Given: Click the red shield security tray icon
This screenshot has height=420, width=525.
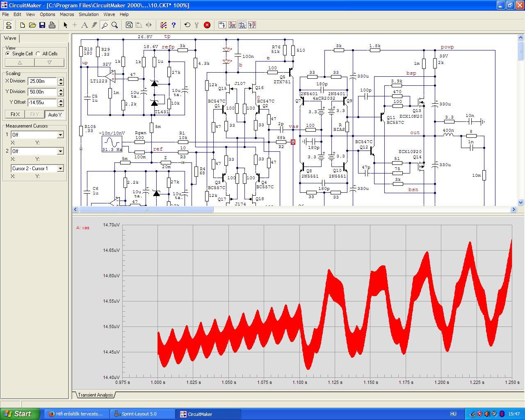Looking at the screenshot, I should [479, 414].
